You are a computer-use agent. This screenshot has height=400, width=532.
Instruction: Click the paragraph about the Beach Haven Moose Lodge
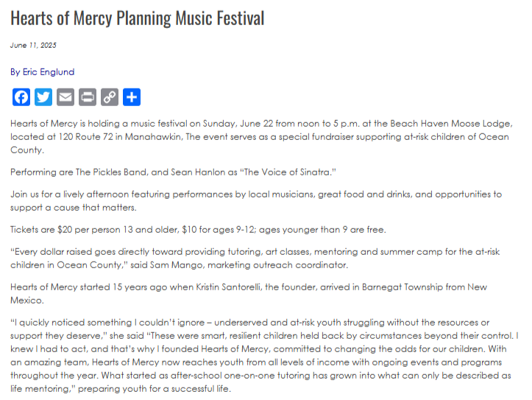(x=265, y=136)
